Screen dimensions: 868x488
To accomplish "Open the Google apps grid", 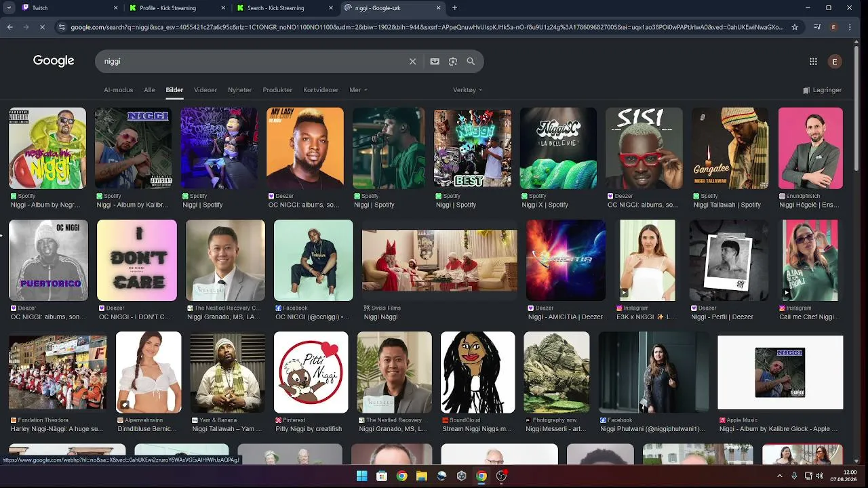I will point(813,62).
